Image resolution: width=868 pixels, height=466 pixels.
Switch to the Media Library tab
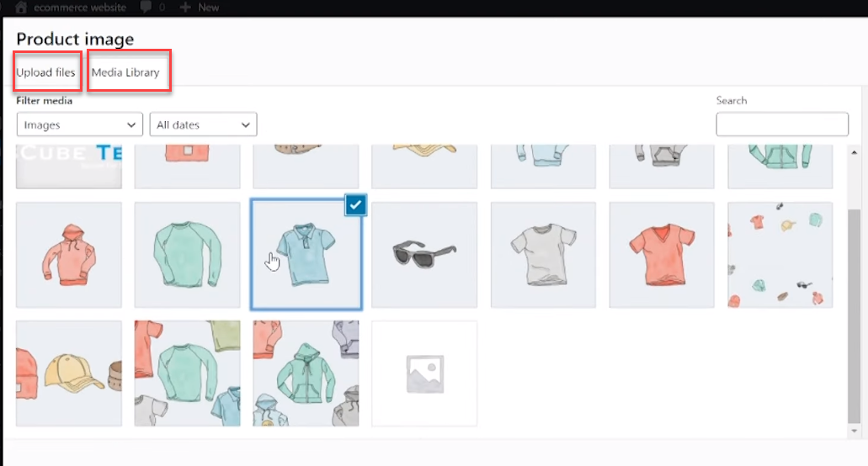(x=125, y=72)
